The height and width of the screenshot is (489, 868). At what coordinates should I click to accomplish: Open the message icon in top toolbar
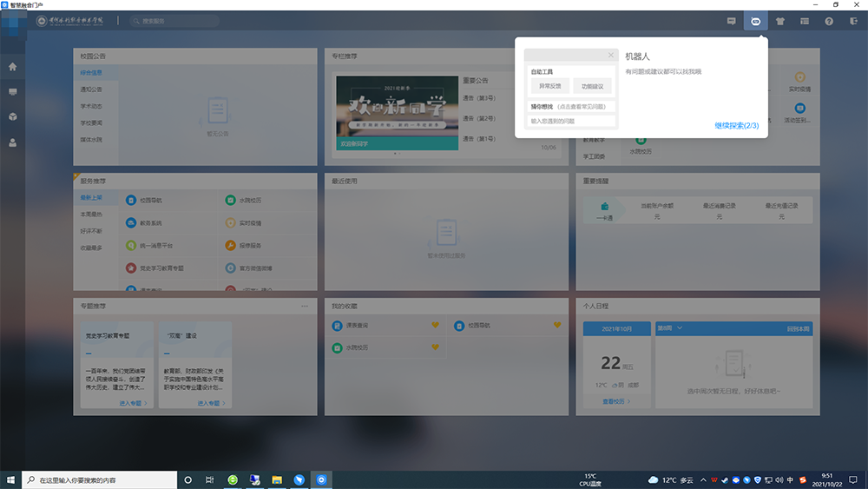pos(732,20)
